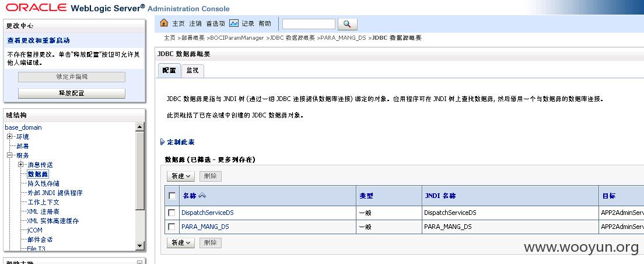Click the home house icon in toolbar

pyautogui.click(x=164, y=23)
